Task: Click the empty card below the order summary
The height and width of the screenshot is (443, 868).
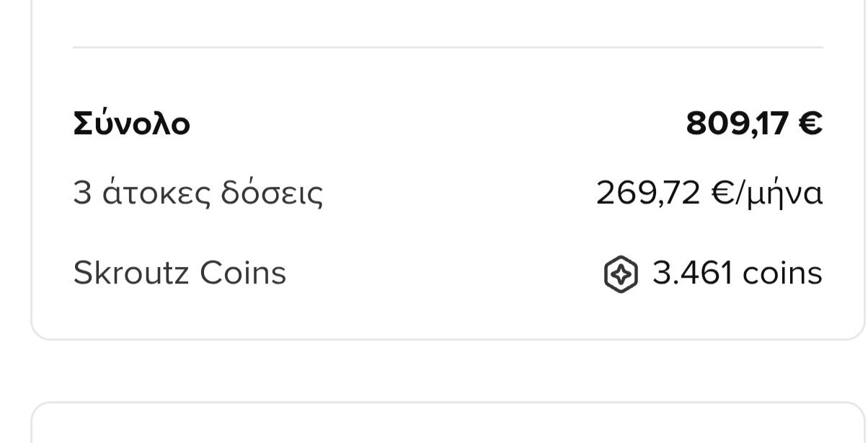Action: click(x=448, y=424)
